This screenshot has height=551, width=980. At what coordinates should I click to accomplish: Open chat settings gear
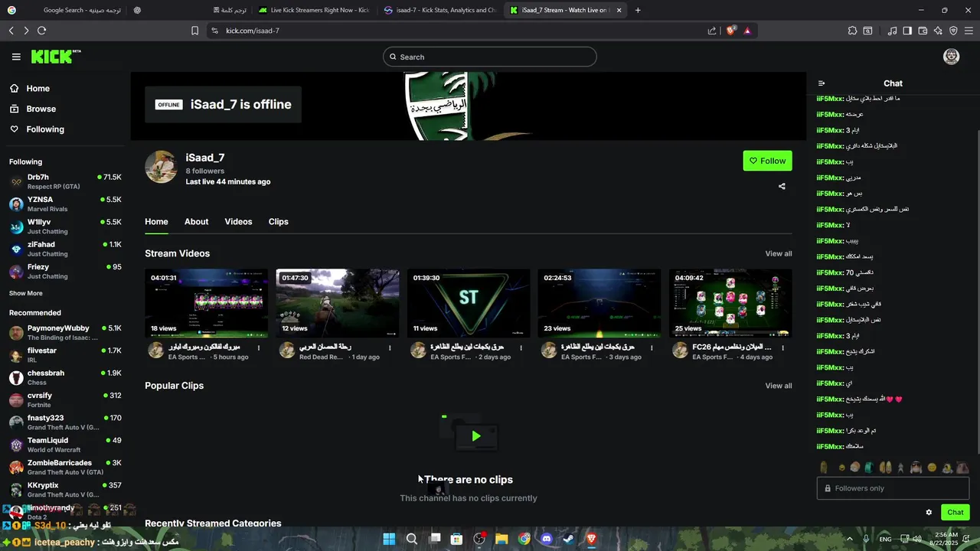click(929, 513)
